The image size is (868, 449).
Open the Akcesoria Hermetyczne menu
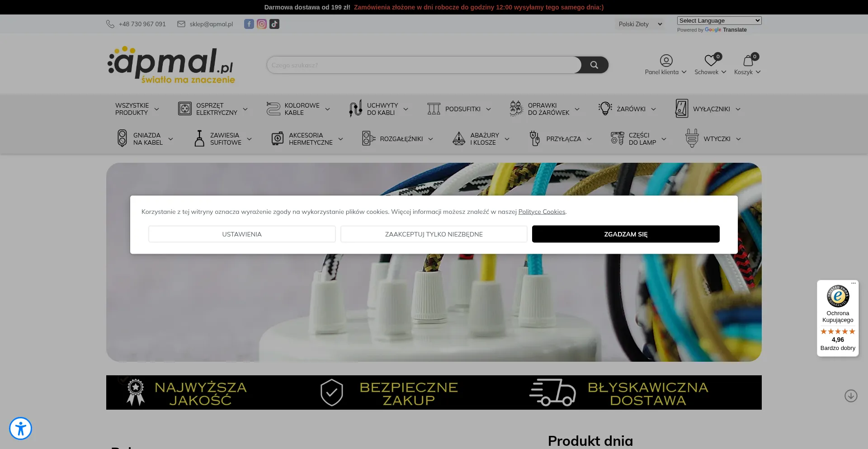(x=311, y=139)
